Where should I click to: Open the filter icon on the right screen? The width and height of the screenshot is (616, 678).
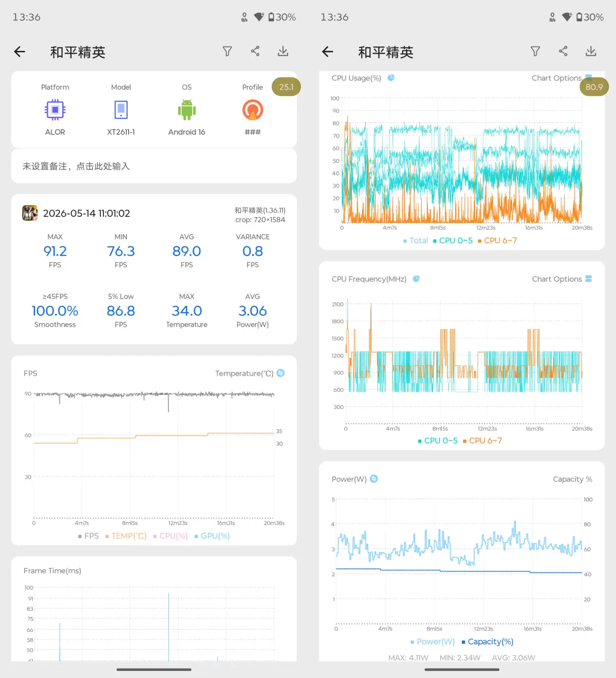(x=535, y=51)
